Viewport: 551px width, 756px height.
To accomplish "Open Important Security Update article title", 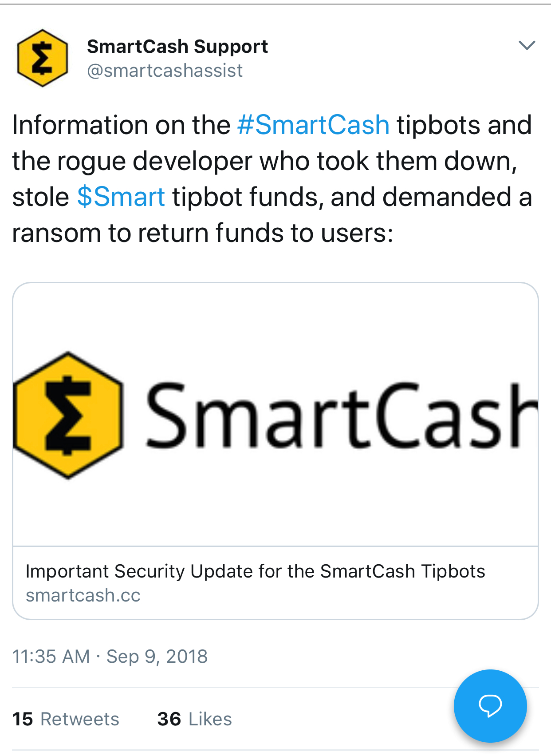I will tap(256, 571).
